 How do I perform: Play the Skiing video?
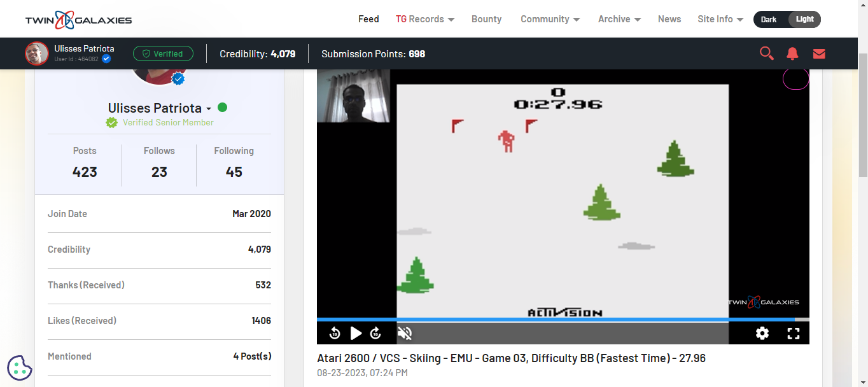point(356,333)
